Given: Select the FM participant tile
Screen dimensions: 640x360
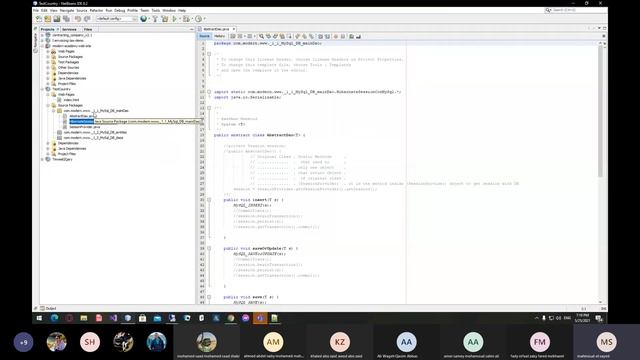Looking at the screenshot, I should click(540, 342).
